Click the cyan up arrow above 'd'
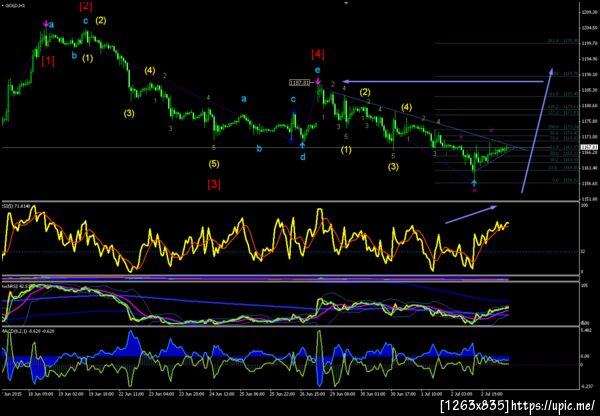The image size is (600, 416). point(302,145)
